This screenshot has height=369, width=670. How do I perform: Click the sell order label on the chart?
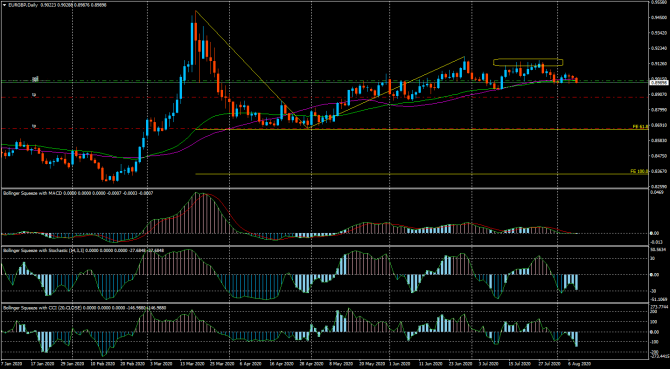click(36, 79)
